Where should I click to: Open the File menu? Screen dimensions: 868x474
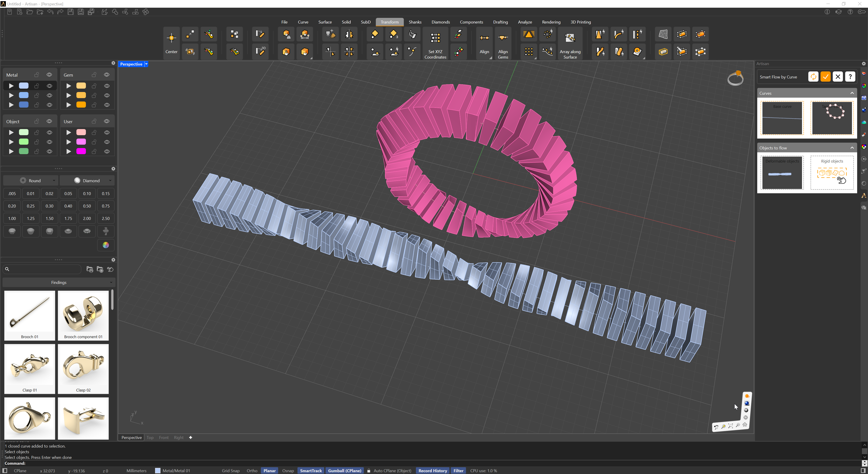click(x=284, y=22)
